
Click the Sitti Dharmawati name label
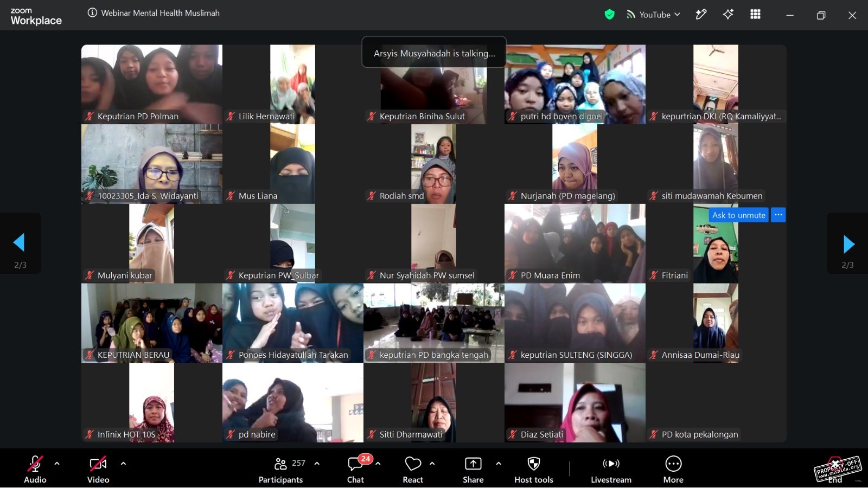(x=411, y=435)
